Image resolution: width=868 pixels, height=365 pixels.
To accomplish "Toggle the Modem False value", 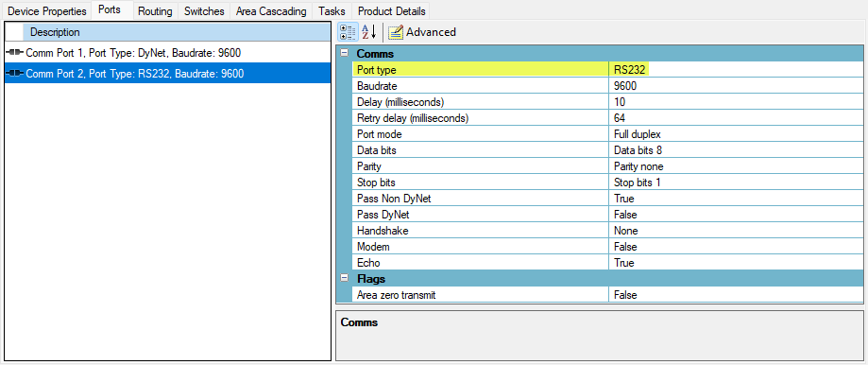I will pos(736,247).
